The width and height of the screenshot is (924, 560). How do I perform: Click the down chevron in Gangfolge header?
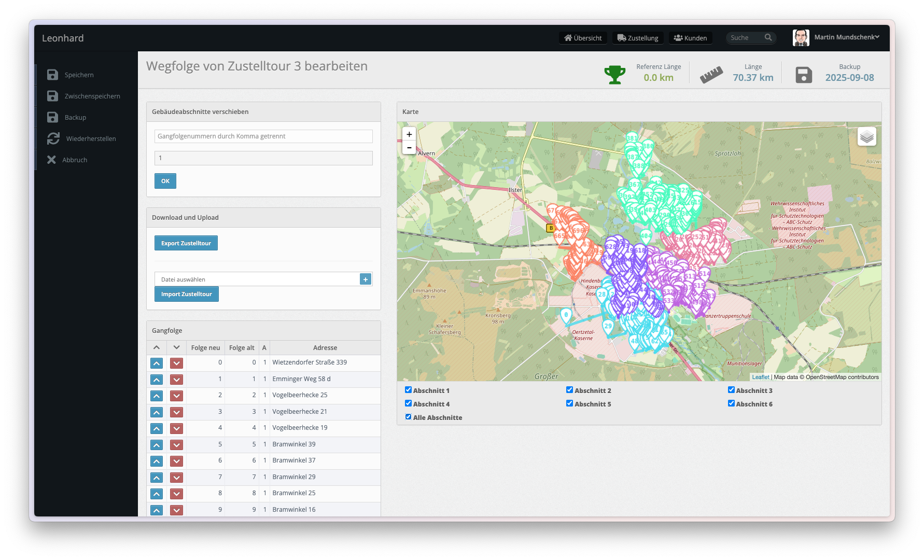click(x=176, y=347)
